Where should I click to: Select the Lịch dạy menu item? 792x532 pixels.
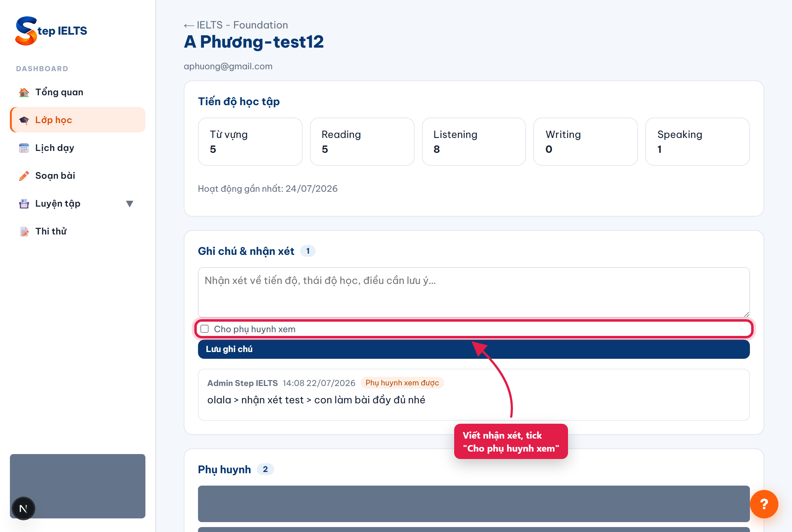[78, 148]
